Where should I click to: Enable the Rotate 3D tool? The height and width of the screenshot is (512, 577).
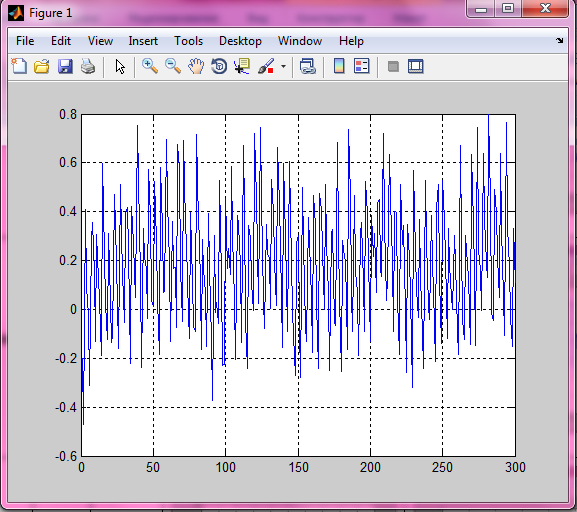[219, 67]
